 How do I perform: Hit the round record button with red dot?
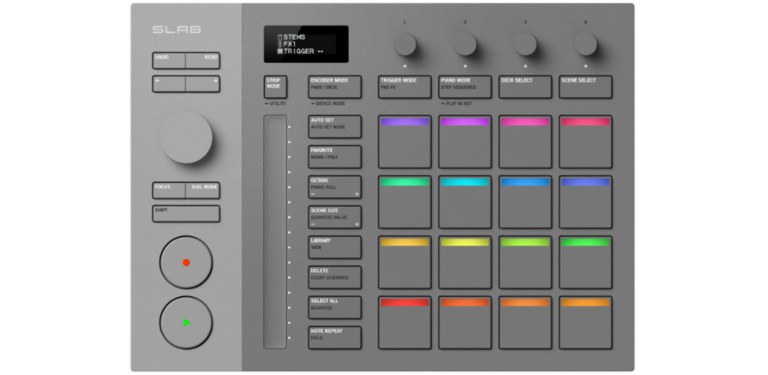[186, 262]
